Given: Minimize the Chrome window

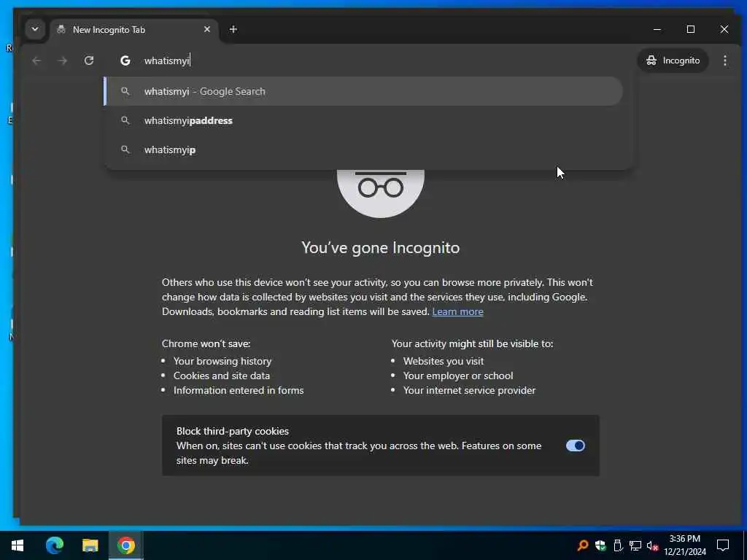Looking at the screenshot, I should coord(657,29).
